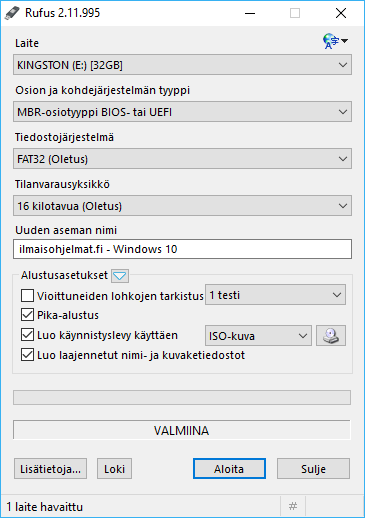This screenshot has width=365, height=518.
Task: Open the 16 kilotavua cluster size dropdown
Action: (182, 206)
